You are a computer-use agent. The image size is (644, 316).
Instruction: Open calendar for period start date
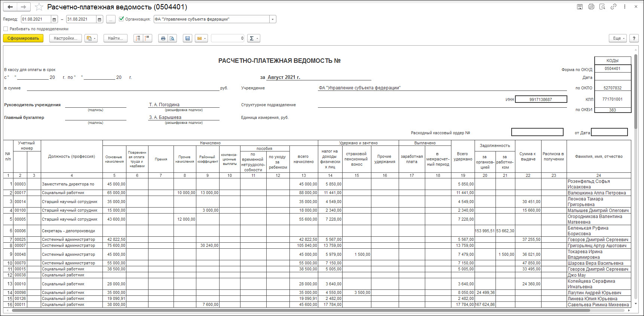point(55,19)
